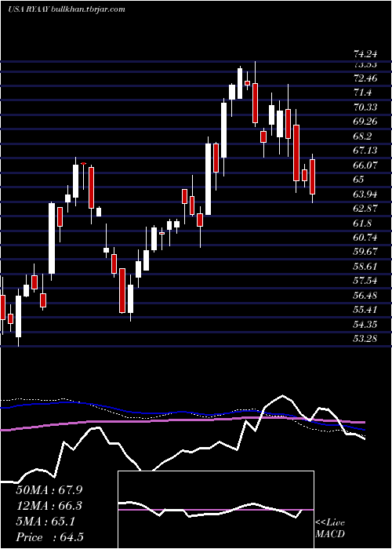392x549 pixels.
Task: Pick the 66.07 price label
Action: [x=366, y=165]
